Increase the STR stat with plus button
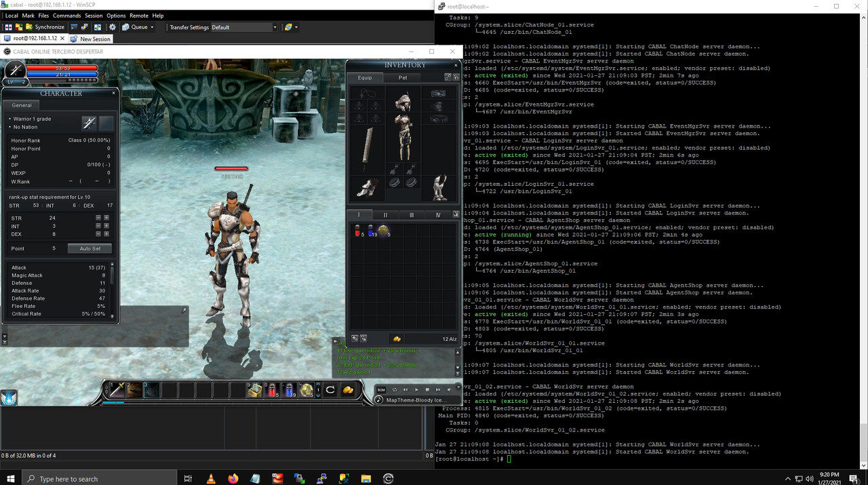The height and width of the screenshot is (485, 868). pos(106,218)
